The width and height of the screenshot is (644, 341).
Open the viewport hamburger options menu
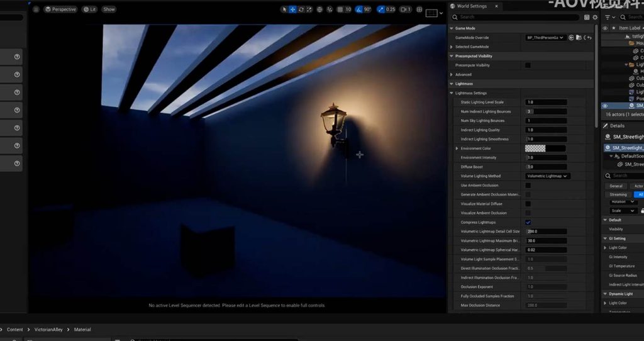pyautogui.click(x=36, y=9)
